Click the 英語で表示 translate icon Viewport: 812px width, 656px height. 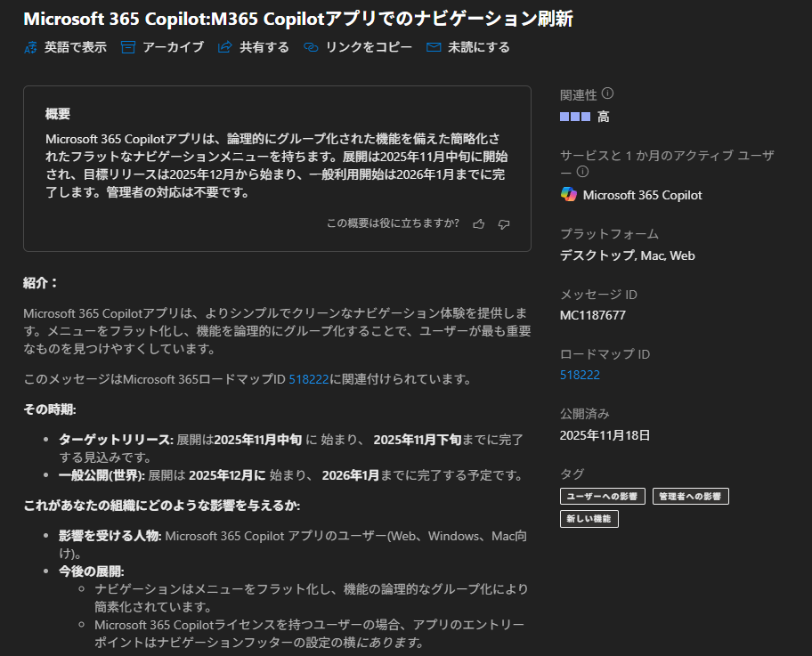pos(31,48)
